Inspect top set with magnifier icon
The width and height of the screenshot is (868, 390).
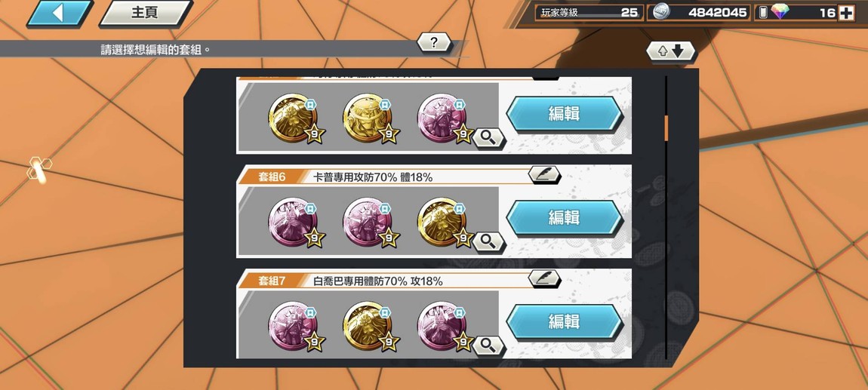(488, 137)
